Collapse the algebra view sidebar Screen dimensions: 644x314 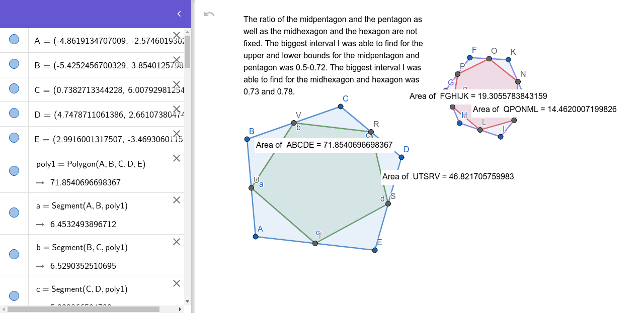[179, 14]
